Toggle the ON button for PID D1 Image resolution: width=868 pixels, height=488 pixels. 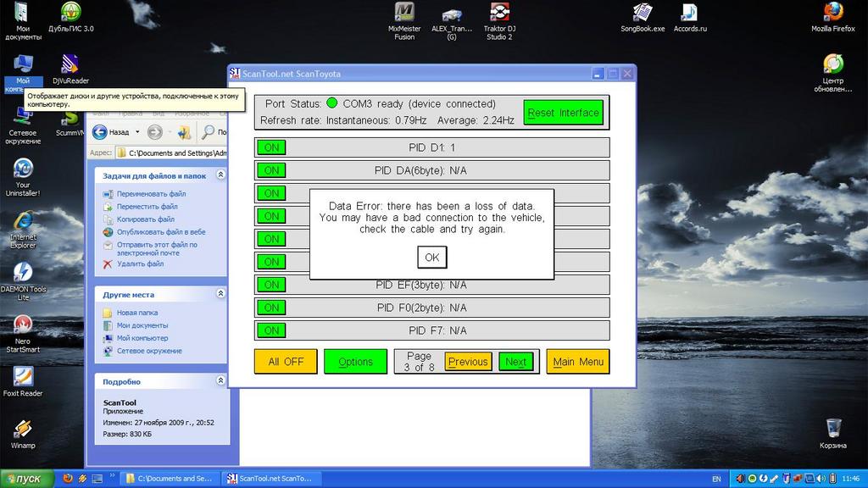(x=271, y=147)
